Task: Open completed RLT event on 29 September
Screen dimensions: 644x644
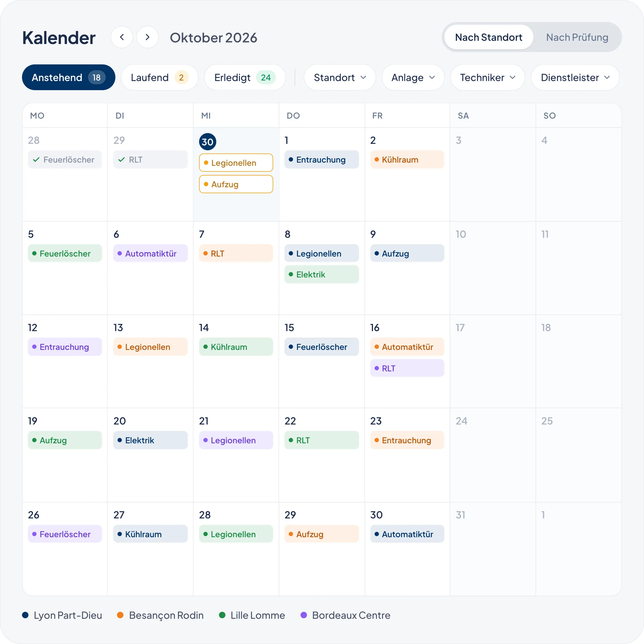Action: (150, 160)
